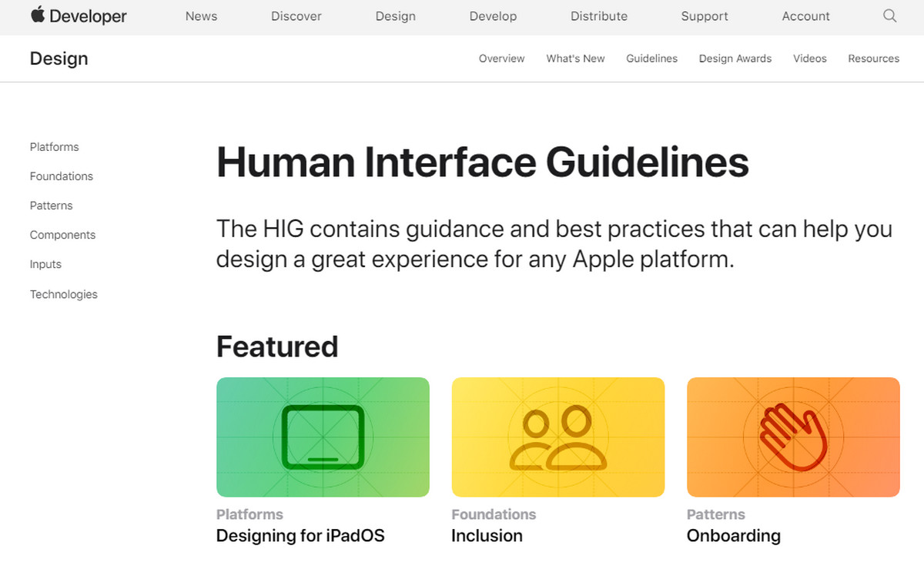Open the News menu item
The image size is (924, 569).
tap(201, 16)
